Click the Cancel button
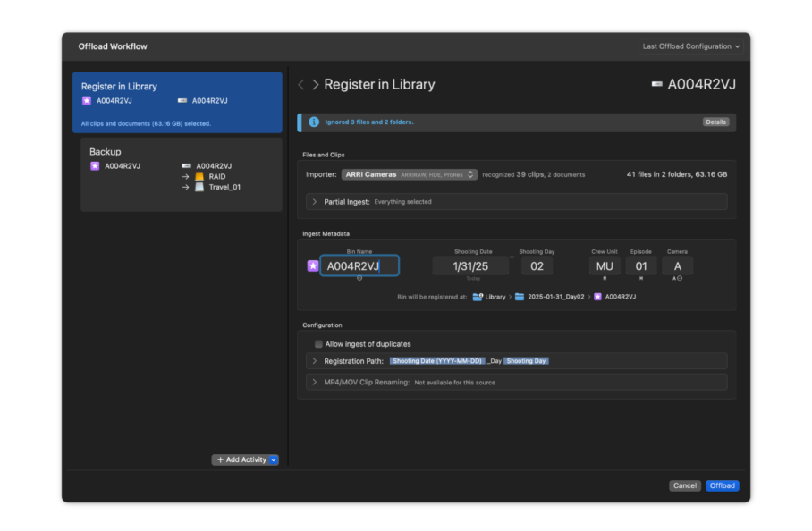Image resolution: width=812 pixels, height=531 pixels. (685, 485)
